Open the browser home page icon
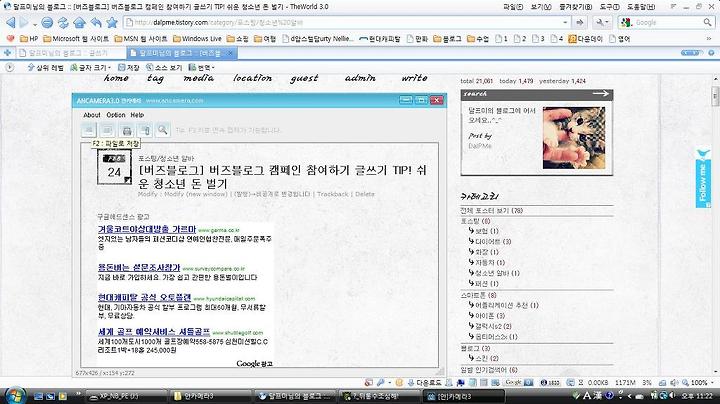 79,22
